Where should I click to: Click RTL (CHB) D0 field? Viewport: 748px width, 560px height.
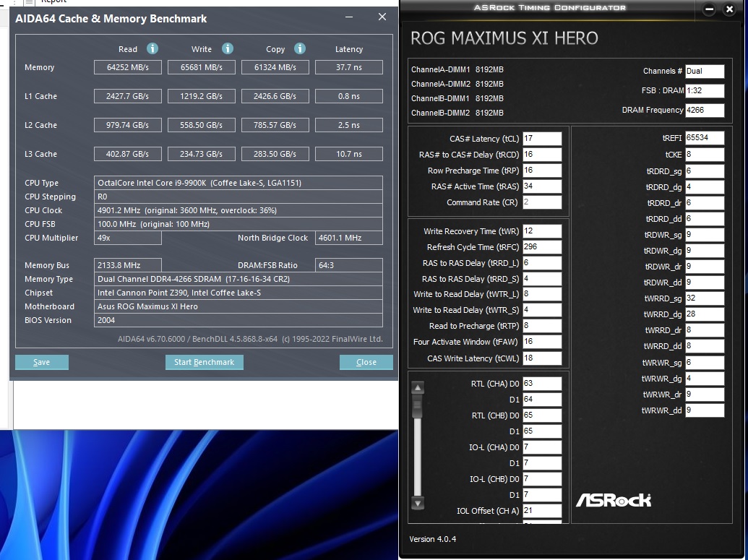[x=542, y=415]
